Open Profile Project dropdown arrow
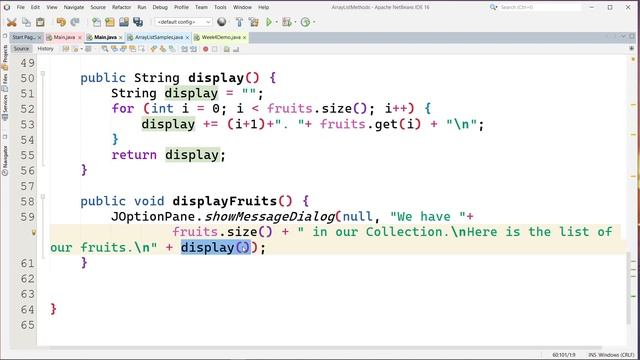Image resolution: width=640 pixels, height=360 pixels. [x=314, y=22]
